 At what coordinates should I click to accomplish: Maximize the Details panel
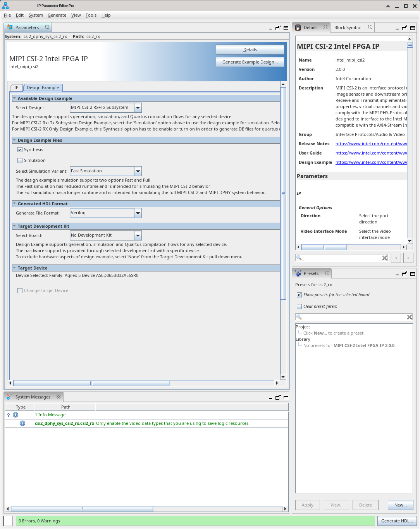(413, 28)
